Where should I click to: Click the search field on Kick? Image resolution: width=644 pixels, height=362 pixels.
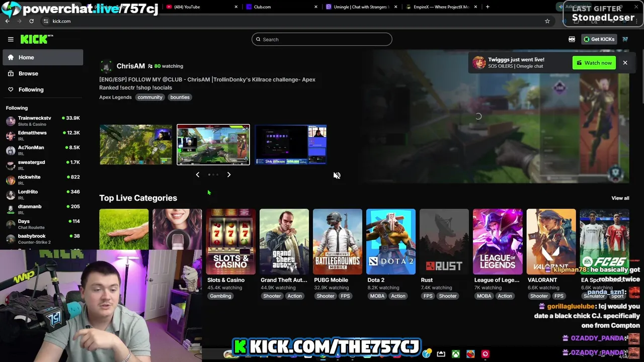point(322,39)
